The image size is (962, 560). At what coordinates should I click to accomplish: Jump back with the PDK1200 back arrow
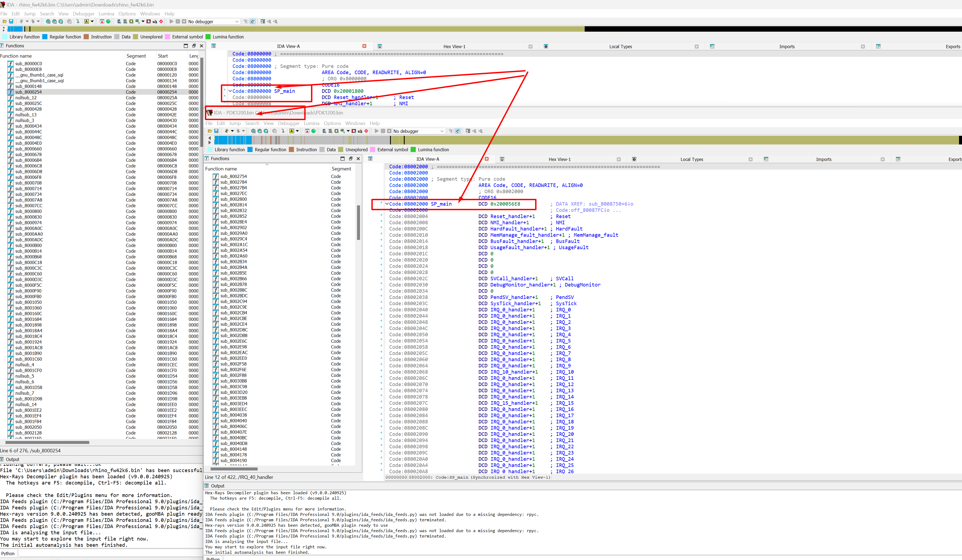tap(226, 131)
